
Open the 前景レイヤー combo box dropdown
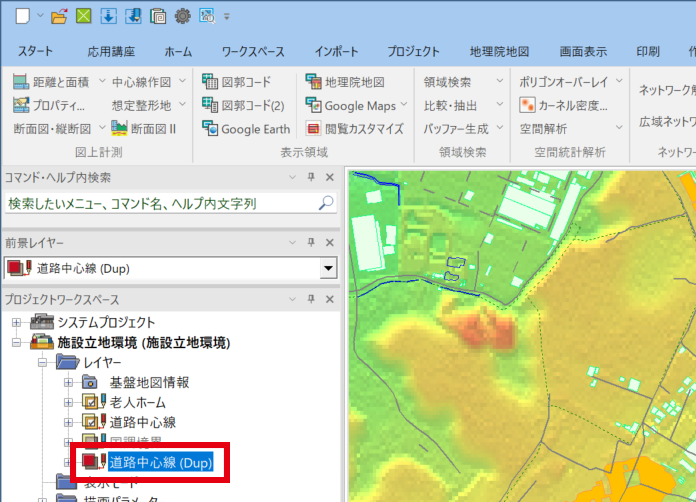point(327,268)
